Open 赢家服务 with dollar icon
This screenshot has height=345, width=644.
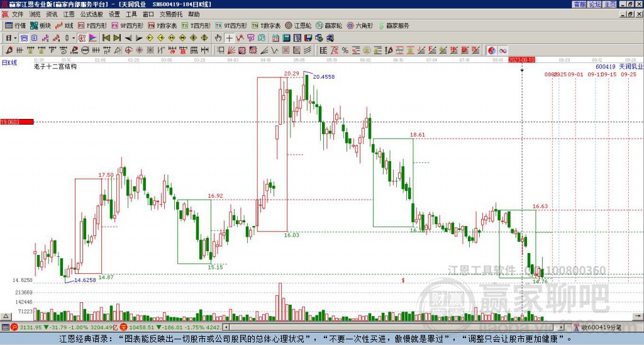[394, 25]
